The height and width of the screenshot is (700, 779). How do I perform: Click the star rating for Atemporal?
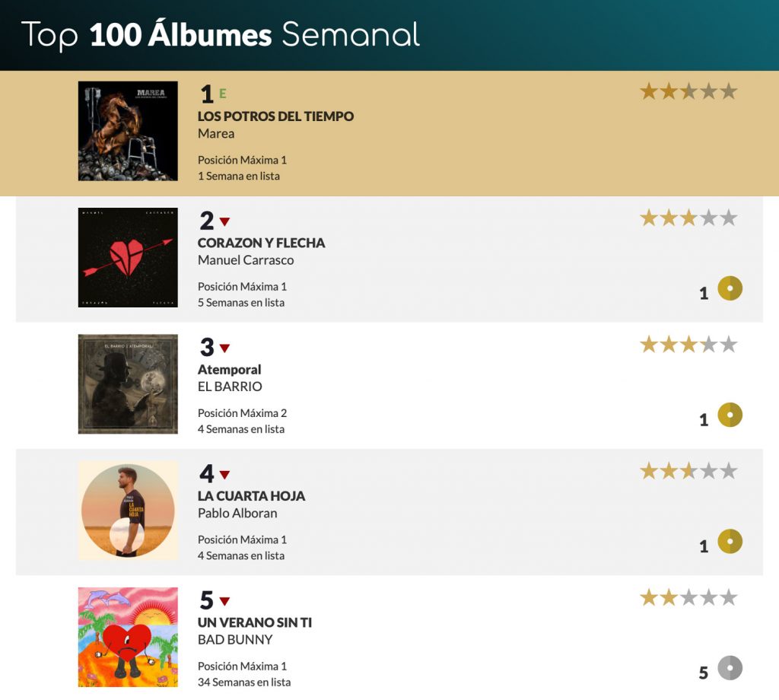[x=688, y=345]
